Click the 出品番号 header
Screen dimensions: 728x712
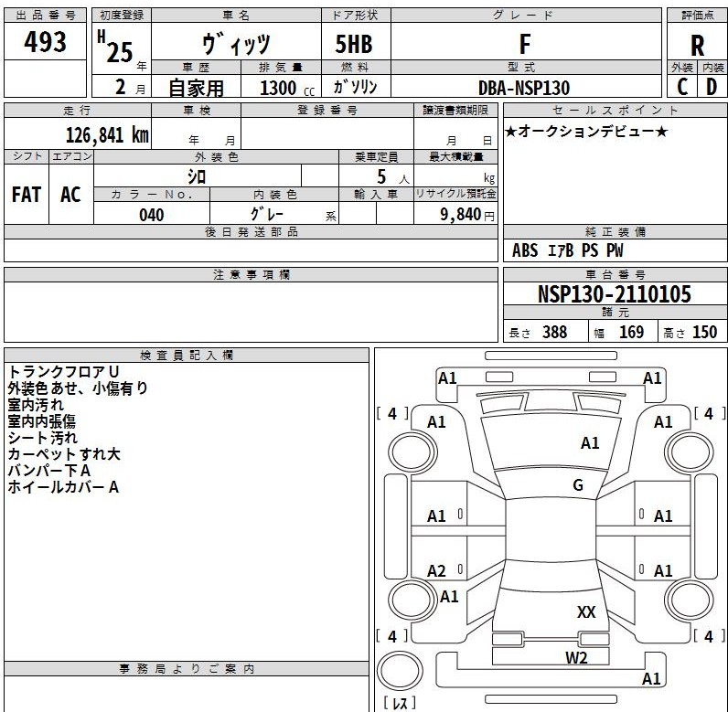[x=45, y=16]
